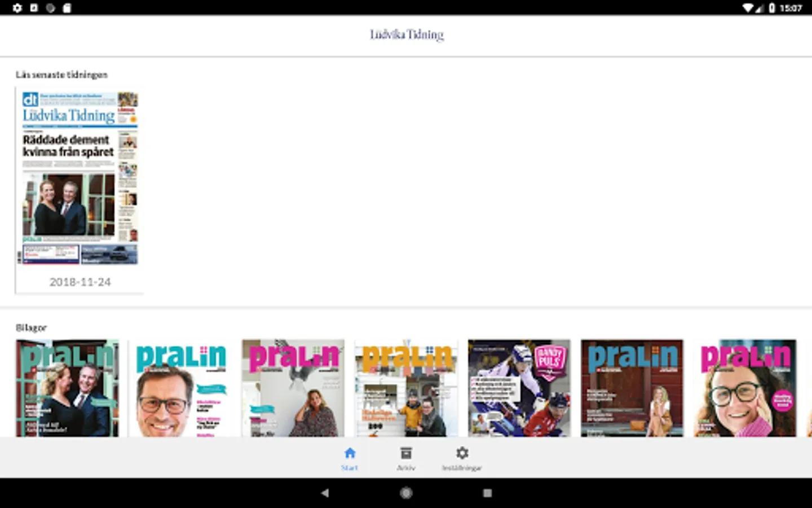Open the Bandy Puls supplement
This screenshot has height=508, width=812.
pos(519,388)
